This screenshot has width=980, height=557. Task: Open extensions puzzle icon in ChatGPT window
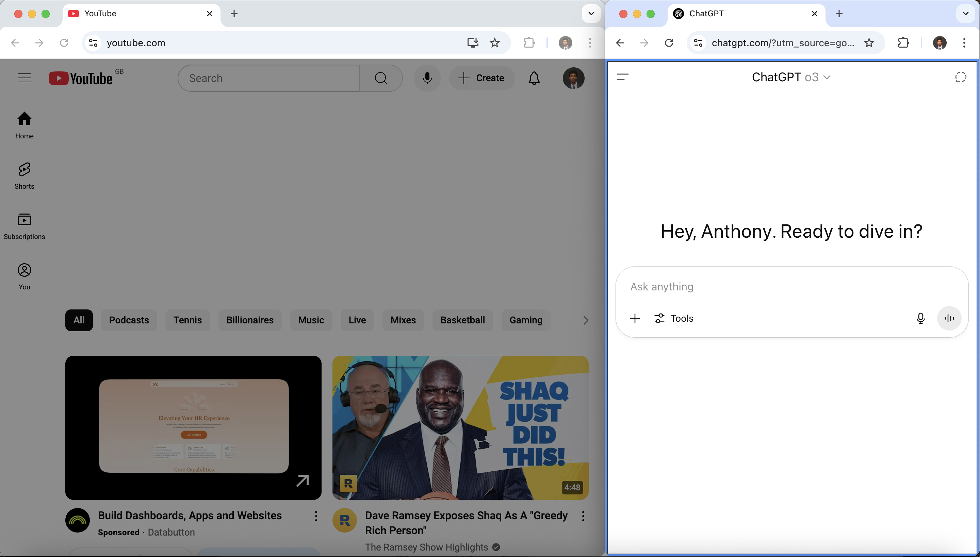tap(903, 43)
